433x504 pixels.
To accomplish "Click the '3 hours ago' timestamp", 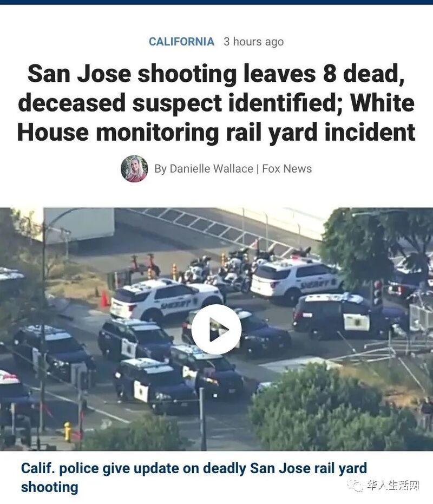I will click(x=254, y=42).
